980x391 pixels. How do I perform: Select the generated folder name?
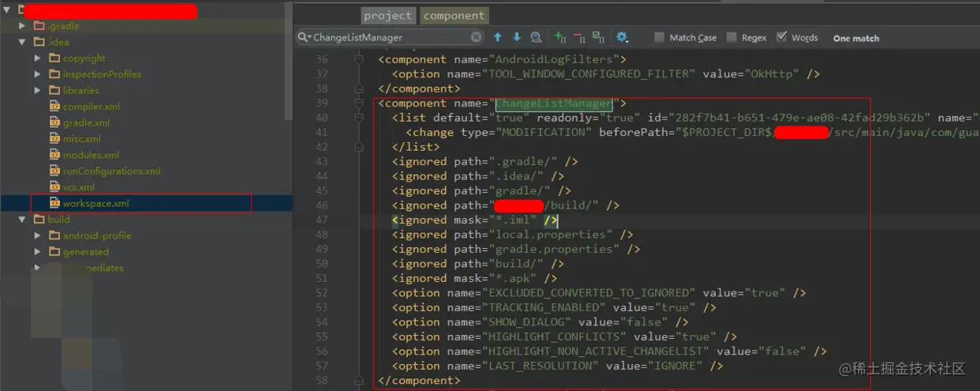[x=86, y=251]
